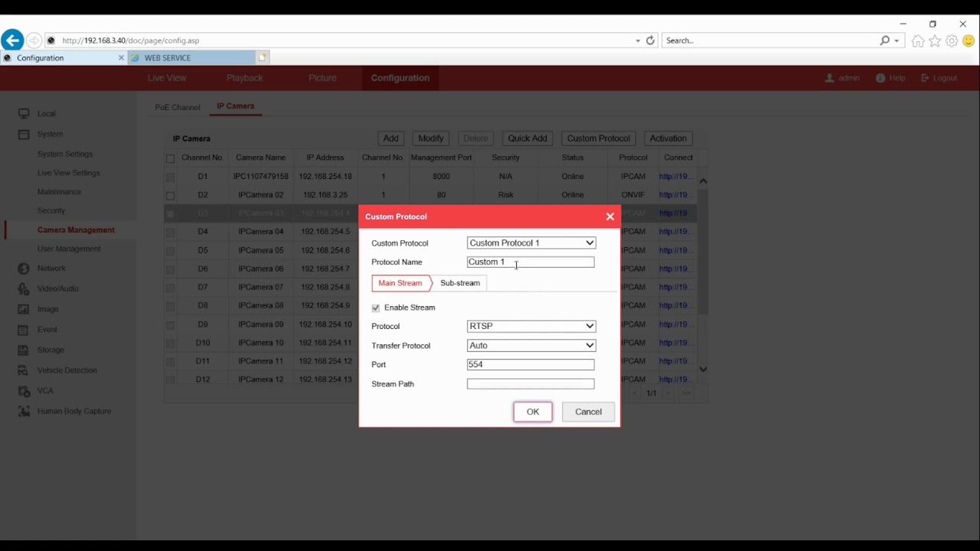Tick the checkbox for camera D8
Screen dimensions: 980x551
pos(170,306)
